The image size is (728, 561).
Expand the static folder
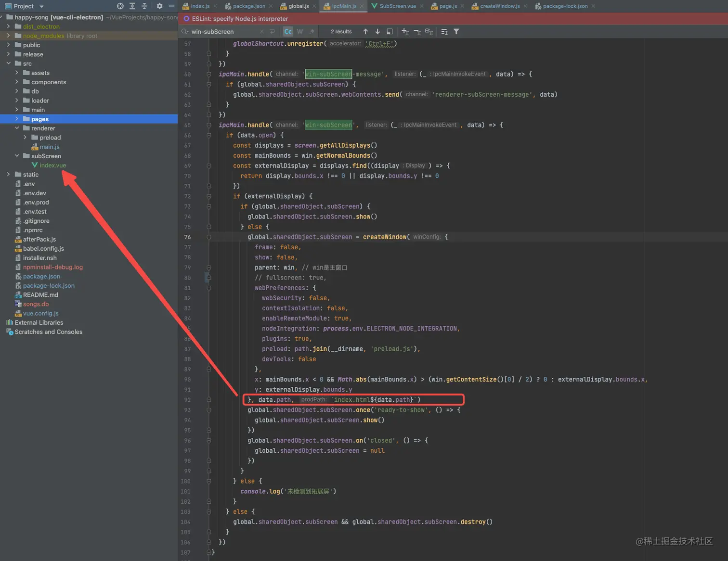click(x=8, y=175)
